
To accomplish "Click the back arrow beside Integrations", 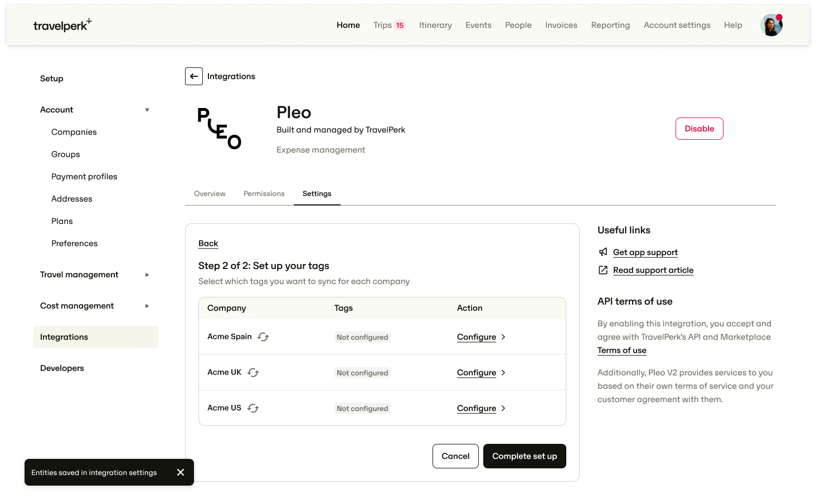I will (x=194, y=76).
